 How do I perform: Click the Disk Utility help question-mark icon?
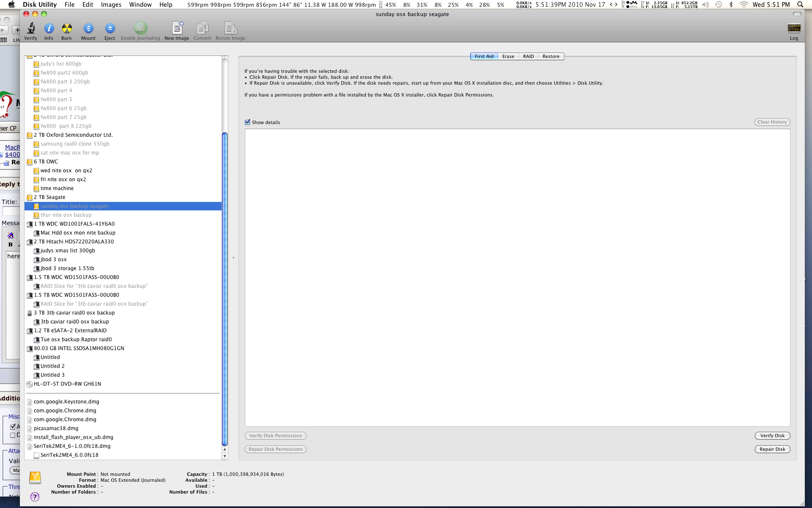coord(35,497)
